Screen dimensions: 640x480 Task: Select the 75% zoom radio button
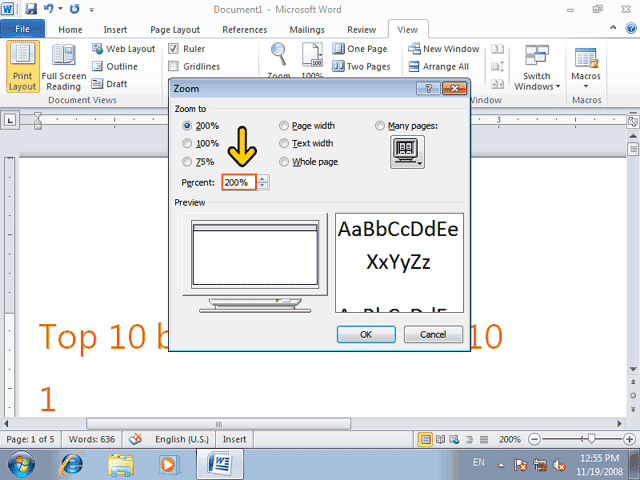tap(187, 162)
